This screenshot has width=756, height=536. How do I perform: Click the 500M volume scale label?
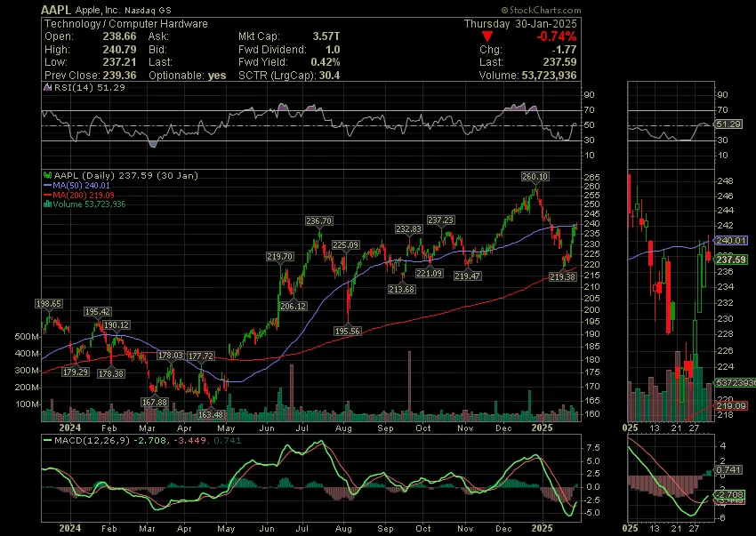click(28, 337)
